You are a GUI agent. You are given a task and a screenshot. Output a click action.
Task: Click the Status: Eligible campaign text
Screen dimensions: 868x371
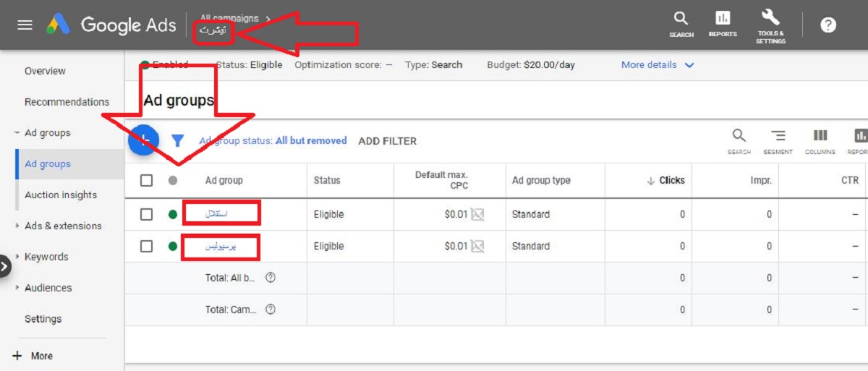tap(249, 65)
